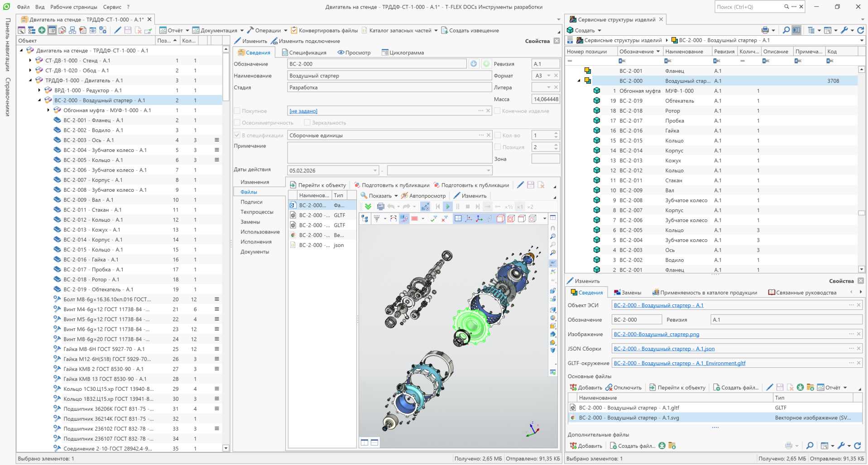This screenshot has height=465, width=868.
Task: Toggle the Позиция checkbox
Action: (x=497, y=147)
